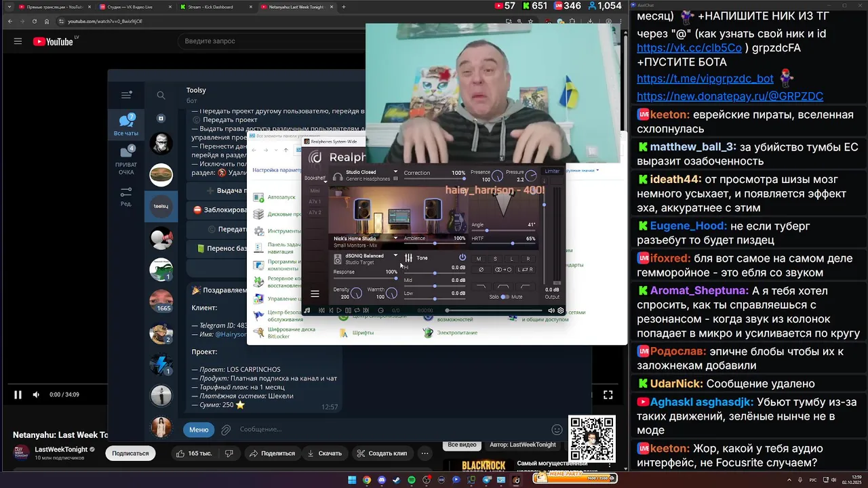Viewport: 868px width, 488px height.
Task: Open the t.me/vipgrpzdc_bot chat link
Action: (705, 79)
